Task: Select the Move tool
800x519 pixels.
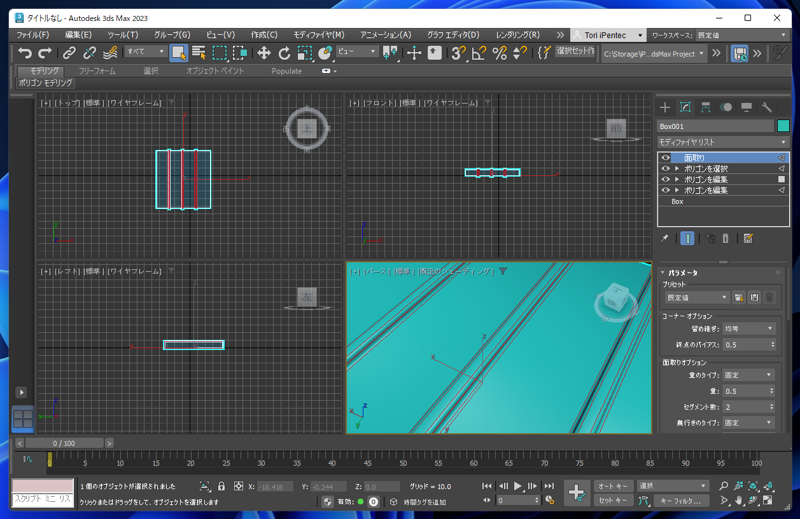Action: pyautogui.click(x=263, y=53)
